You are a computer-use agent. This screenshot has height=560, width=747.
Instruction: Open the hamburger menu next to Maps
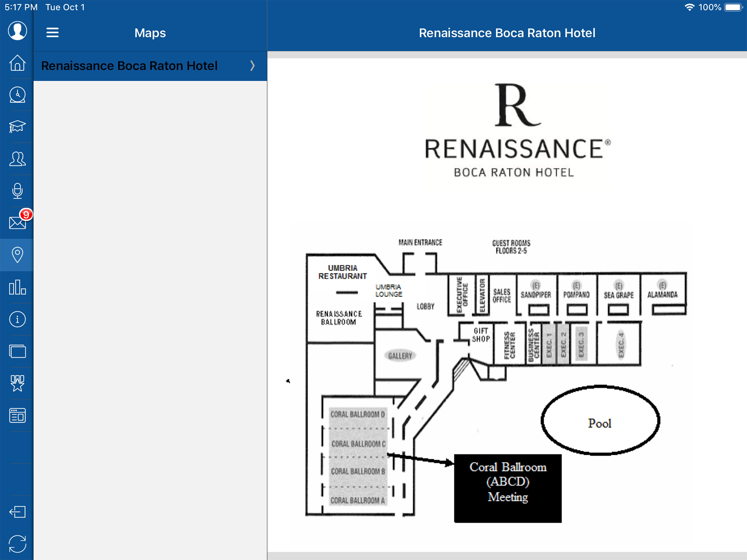pyautogui.click(x=52, y=33)
